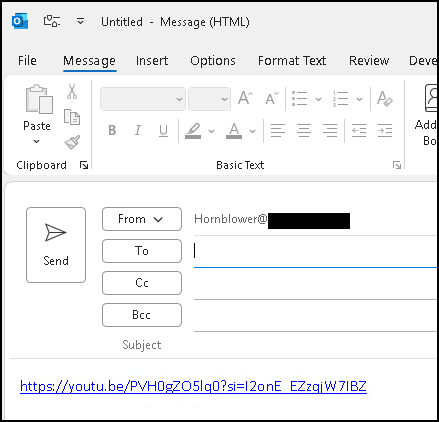Screen dimensions: 439x422
Task: Open the font name combo box
Action: pos(143,99)
